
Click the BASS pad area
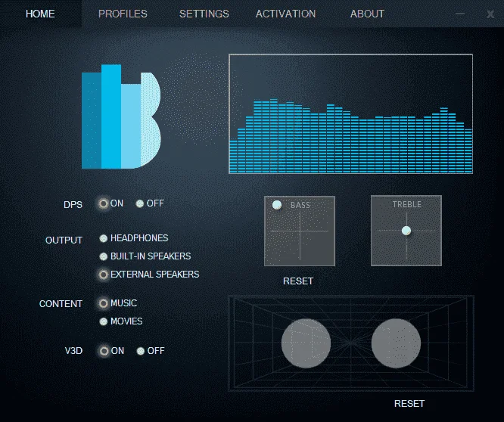(300, 231)
